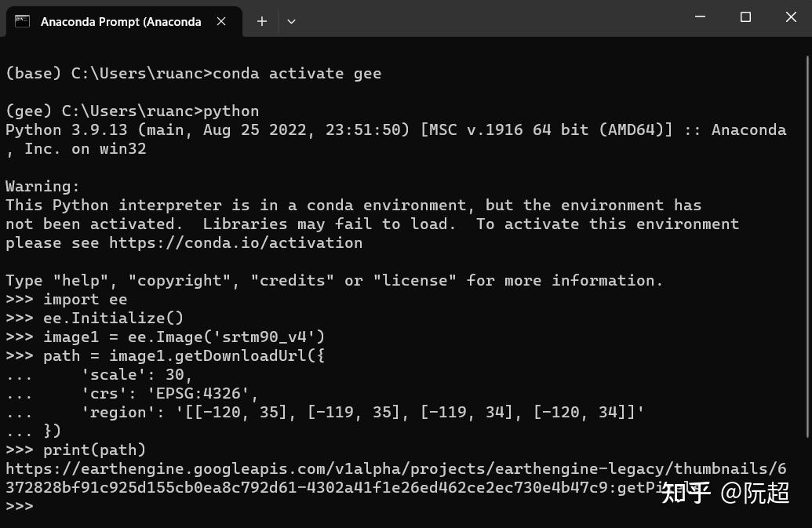Image resolution: width=812 pixels, height=528 pixels.
Task: Click the getDownloadUrl command line
Action: pyautogui.click(x=196, y=355)
